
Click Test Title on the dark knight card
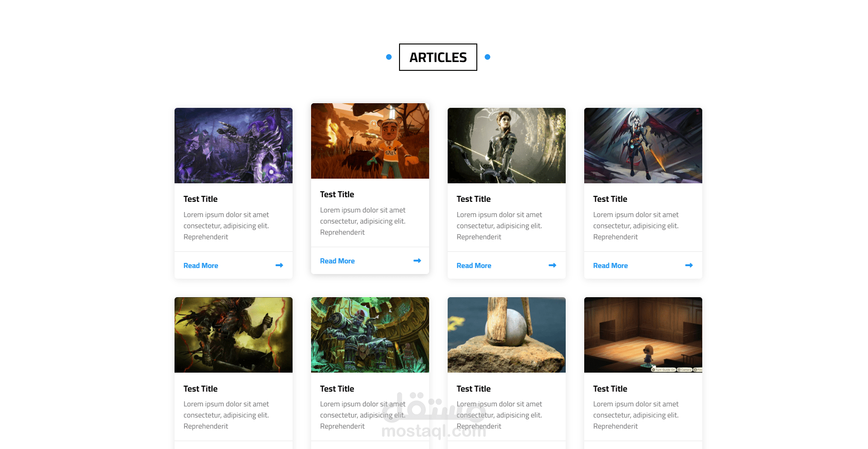pos(200,389)
